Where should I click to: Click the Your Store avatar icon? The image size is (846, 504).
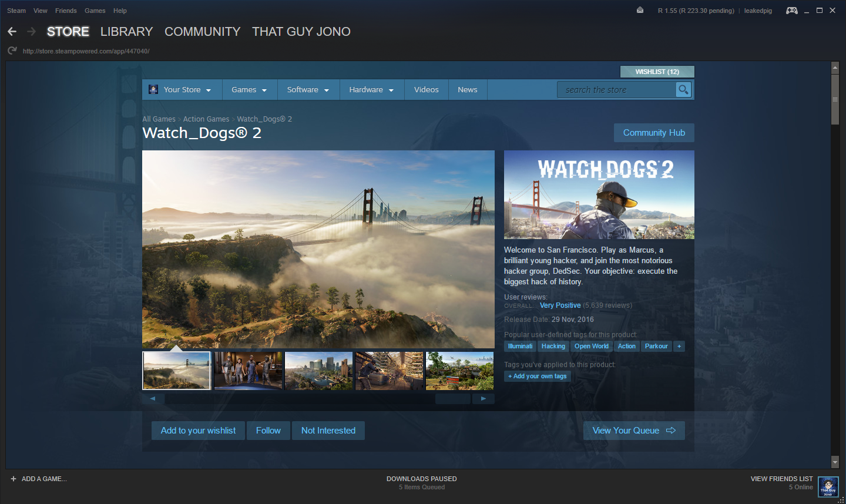pos(153,89)
